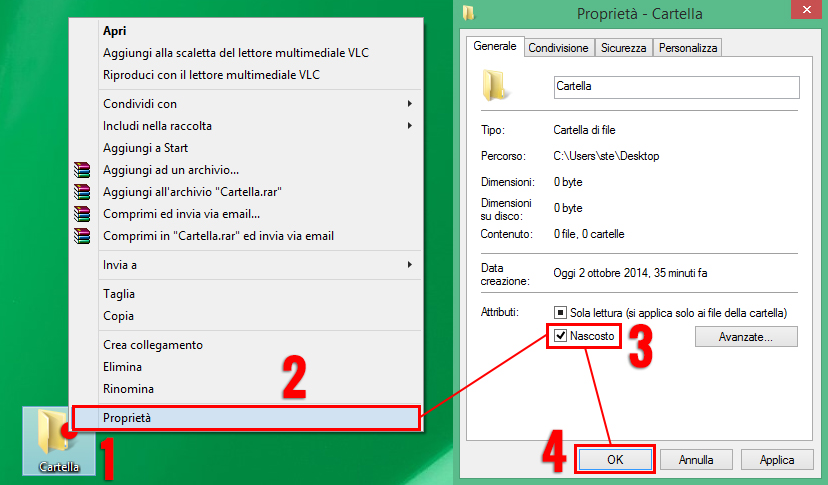Click the folder icon in Proprietà title bar
This screenshot has width=828, height=485.
pos(468,13)
